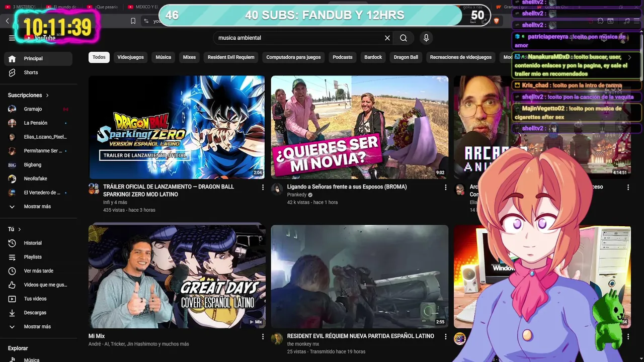Screen dimensions: 644x362
Task: Open NeoRafake subscription channel
Action: coord(38,178)
